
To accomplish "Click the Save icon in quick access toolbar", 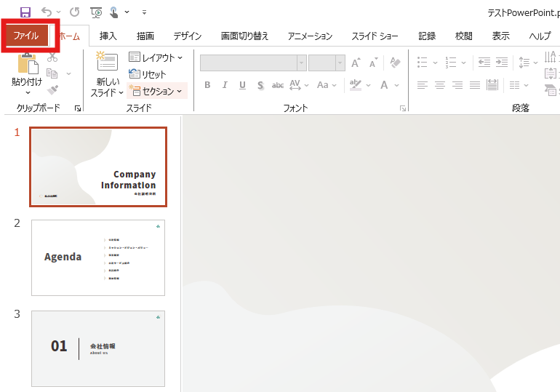I will pos(25,12).
